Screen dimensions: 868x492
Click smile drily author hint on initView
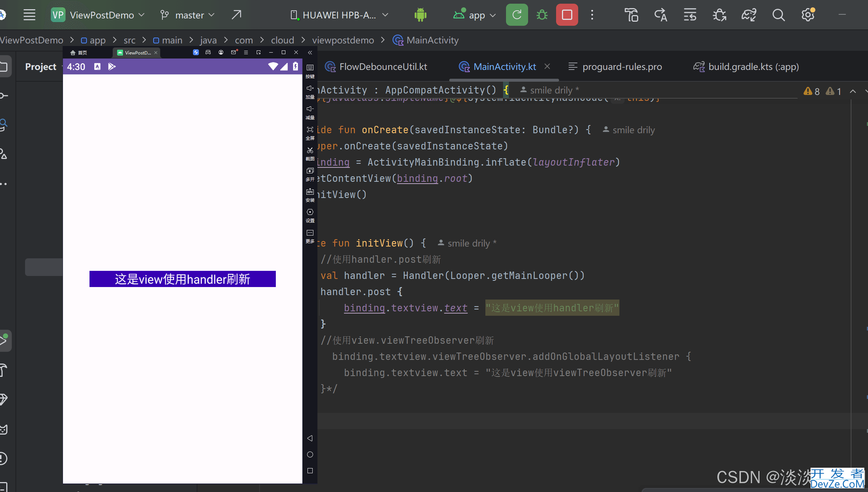(x=467, y=243)
